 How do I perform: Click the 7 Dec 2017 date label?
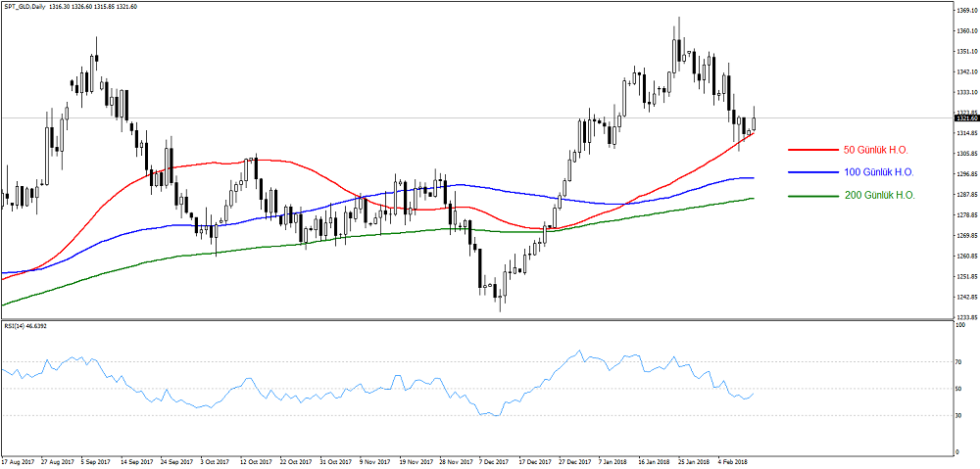pos(494,460)
